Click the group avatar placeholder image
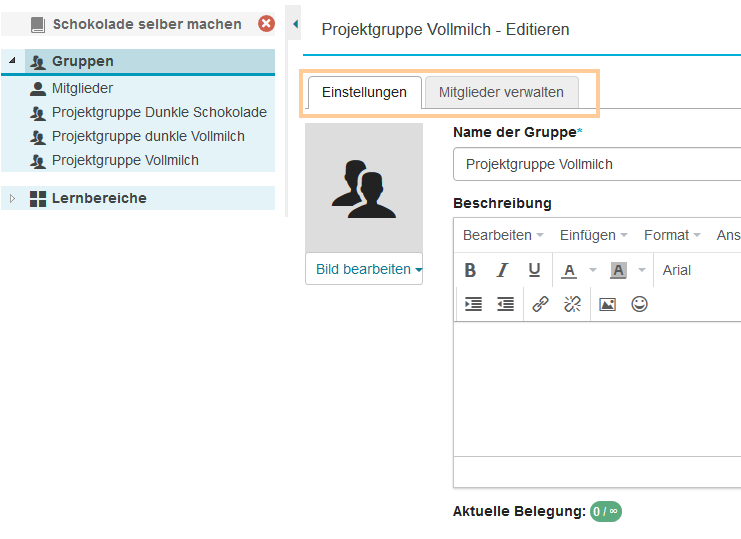 coord(364,188)
